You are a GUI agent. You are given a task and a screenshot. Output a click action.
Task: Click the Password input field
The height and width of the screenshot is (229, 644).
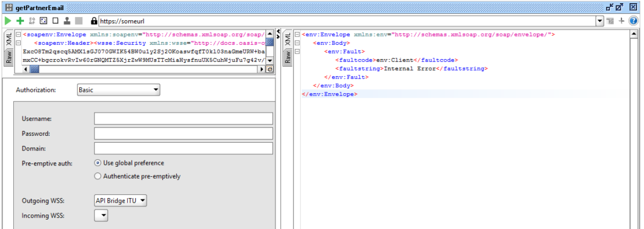184,133
